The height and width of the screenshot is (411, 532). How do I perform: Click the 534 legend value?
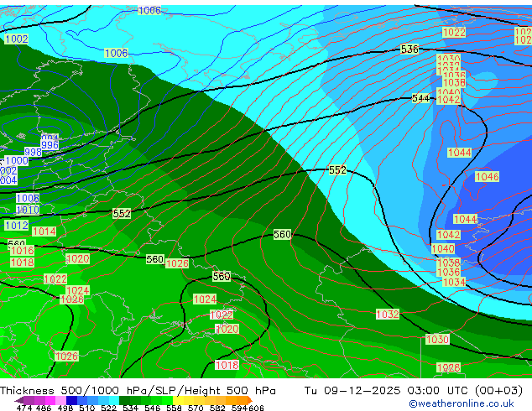pyautogui.click(x=130, y=408)
